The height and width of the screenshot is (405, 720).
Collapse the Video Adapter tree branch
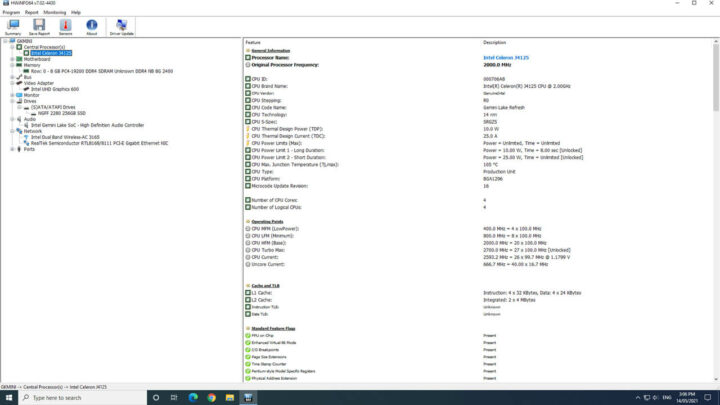pyautogui.click(x=12, y=83)
